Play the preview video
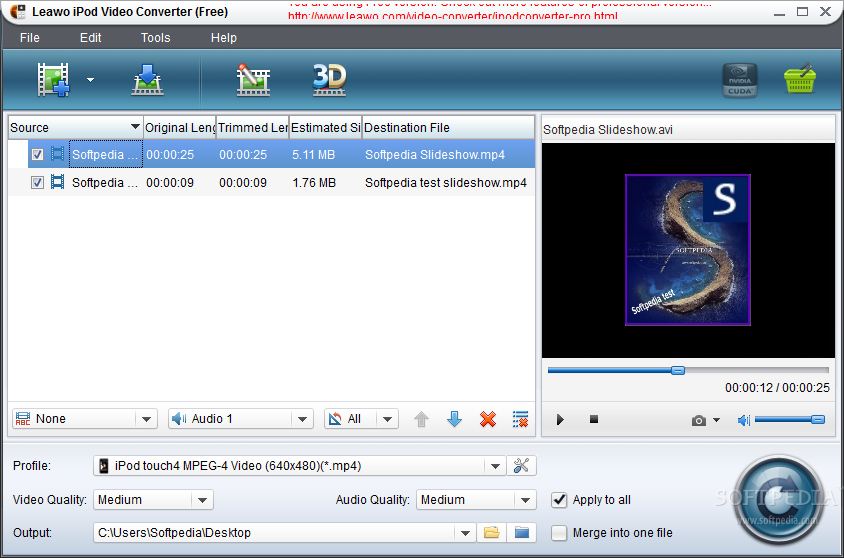The width and height of the screenshot is (844, 558). click(x=560, y=419)
